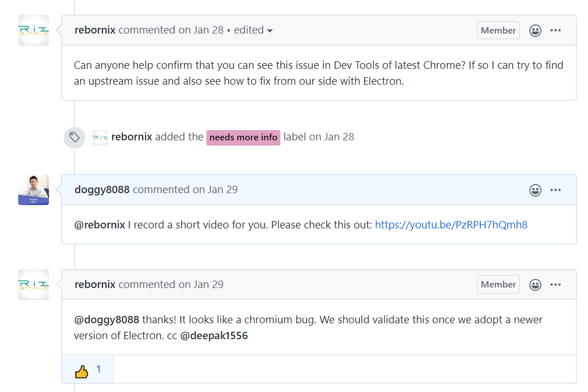Click the @deepak1556 mention
This screenshot has height=392, width=588.
coord(214,336)
